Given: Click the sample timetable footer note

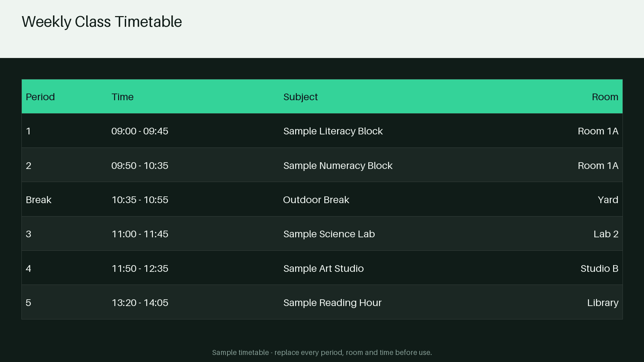Looking at the screenshot, I should [x=322, y=353].
